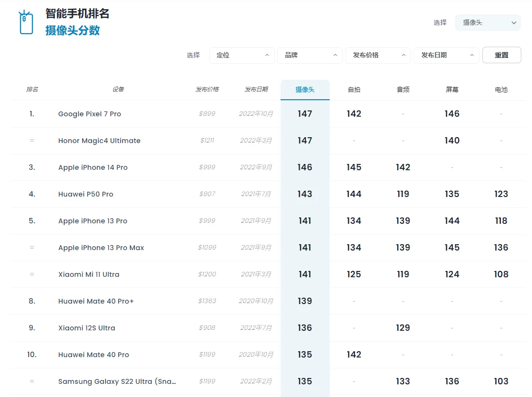Click iPhone 14 Pro selfie score 145
This screenshot has width=532, height=397.
[x=354, y=167]
